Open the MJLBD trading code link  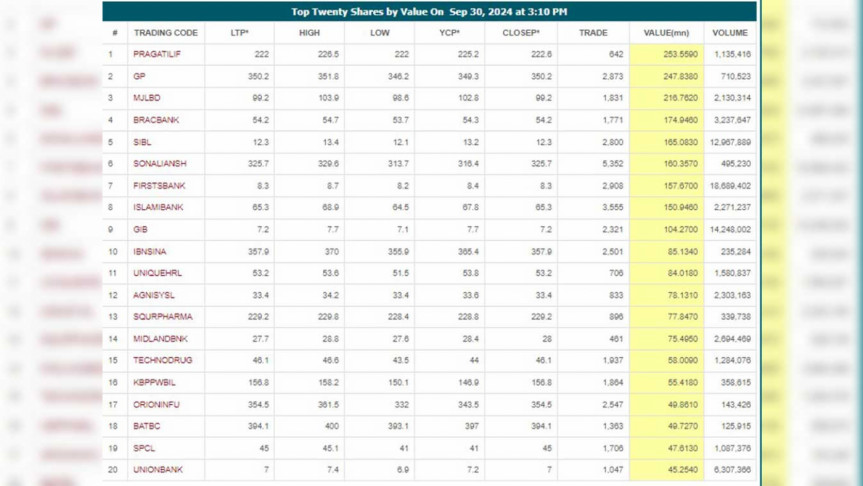click(x=147, y=98)
